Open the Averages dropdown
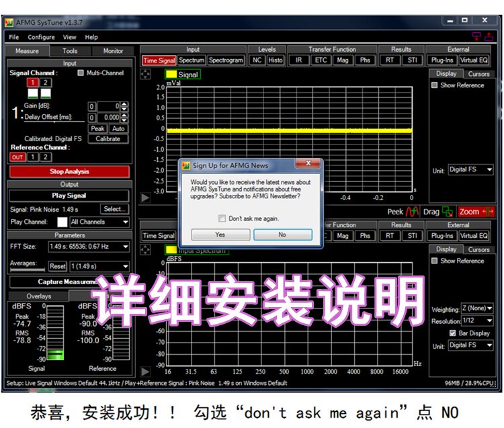The image size is (504, 428). point(99,266)
